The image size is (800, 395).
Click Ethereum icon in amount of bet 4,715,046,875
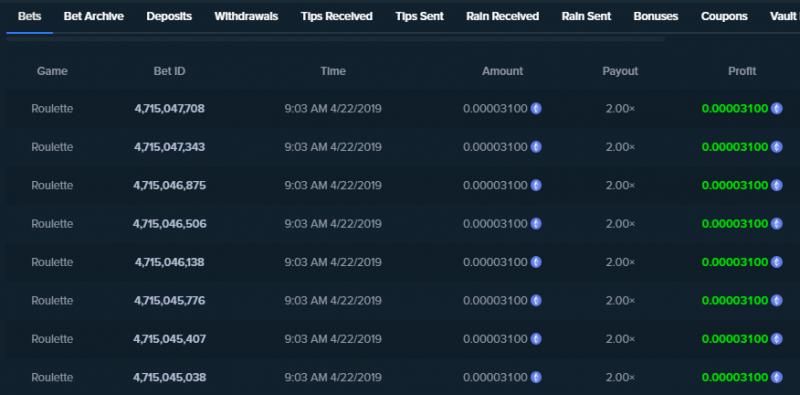coord(536,185)
